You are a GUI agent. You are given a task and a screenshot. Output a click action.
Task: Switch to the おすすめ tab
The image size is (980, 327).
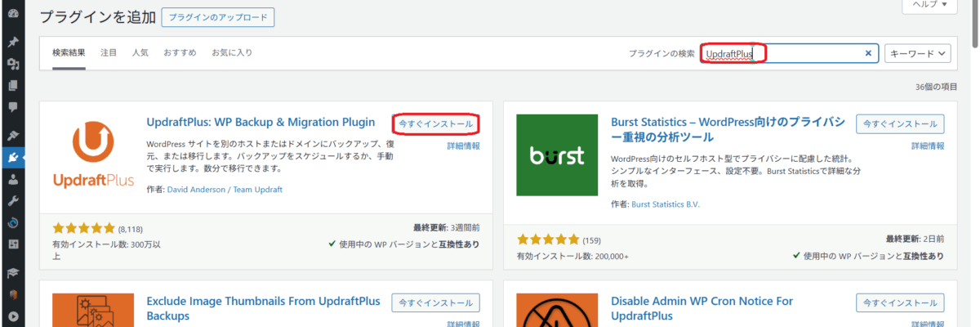tap(180, 52)
